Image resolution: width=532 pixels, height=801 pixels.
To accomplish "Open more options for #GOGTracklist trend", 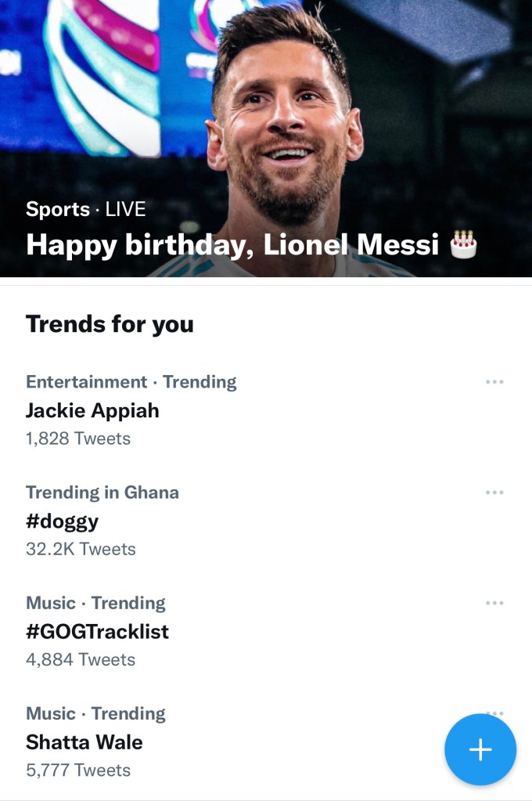I will [494, 603].
